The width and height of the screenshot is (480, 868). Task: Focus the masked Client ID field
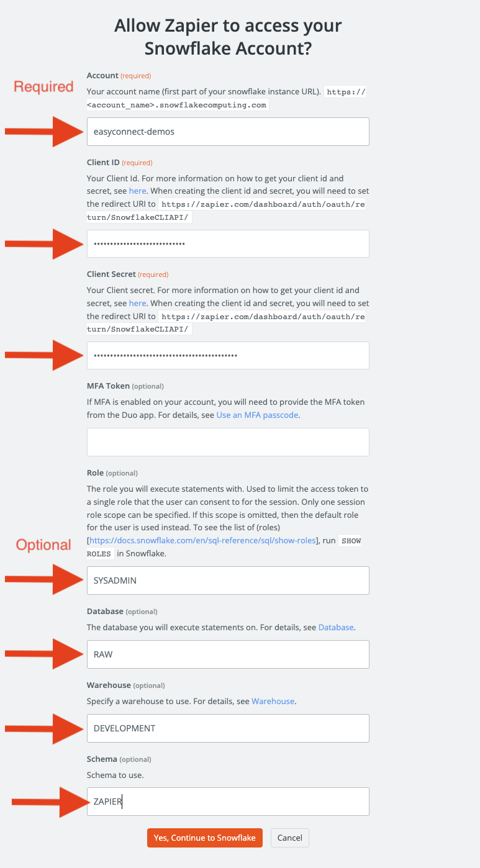point(228,243)
